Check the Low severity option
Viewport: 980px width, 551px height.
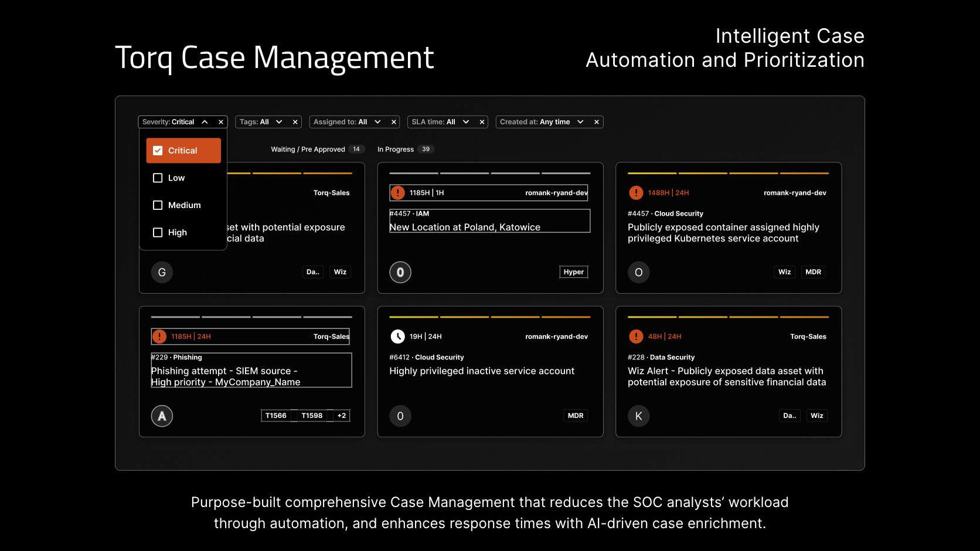click(157, 178)
